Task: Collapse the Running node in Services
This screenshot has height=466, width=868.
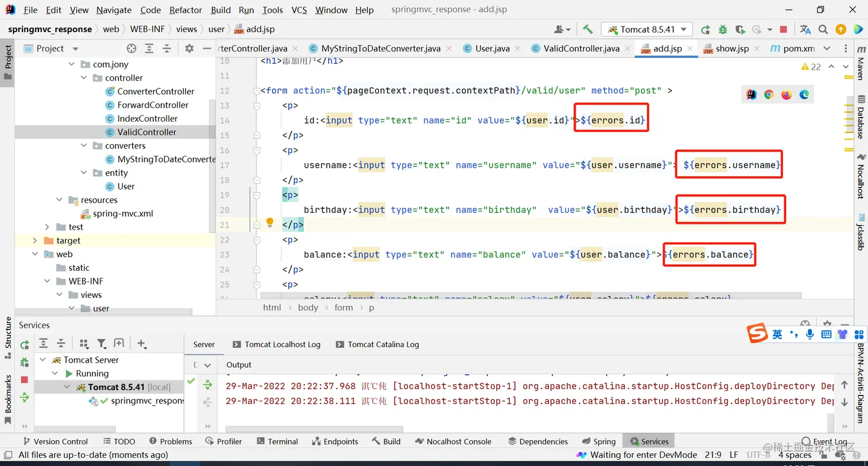Action: pyautogui.click(x=55, y=373)
